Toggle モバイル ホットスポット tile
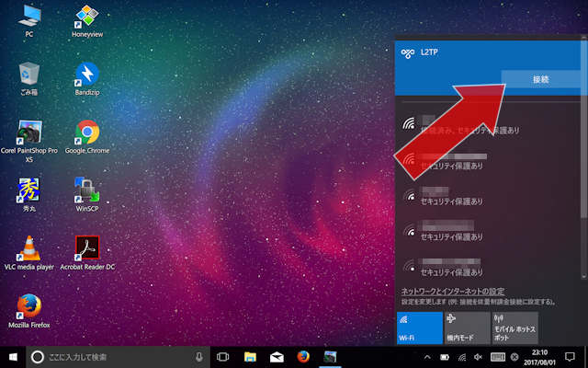The image size is (588, 368). click(514, 328)
